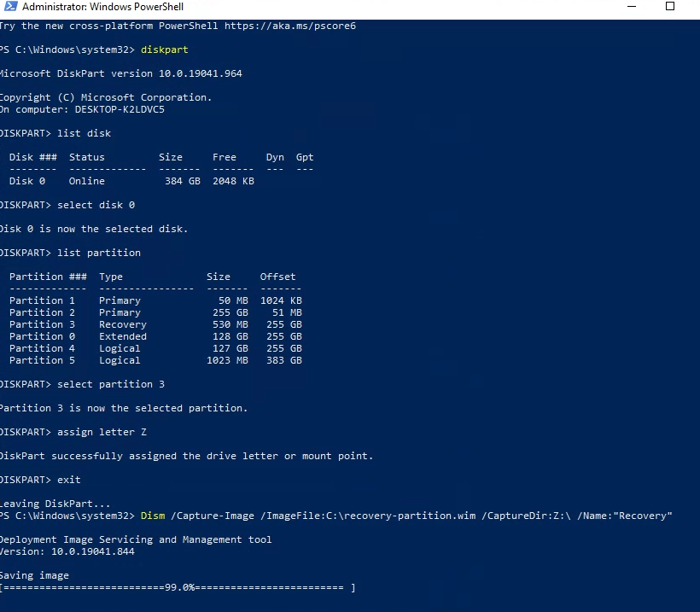Select the Partition 3 Recovery row
This screenshot has width=700, height=612.
pos(155,324)
